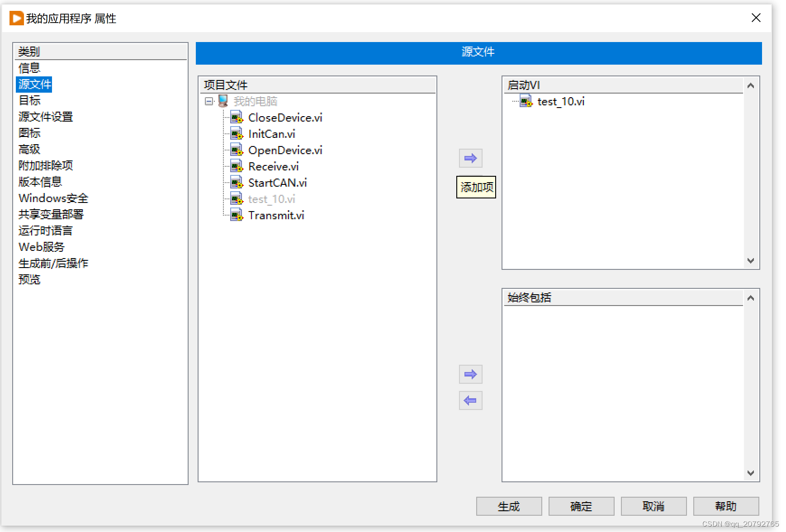Click the Receive.vi VI icon
Viewport: 786px width, 532px height.
237,166
